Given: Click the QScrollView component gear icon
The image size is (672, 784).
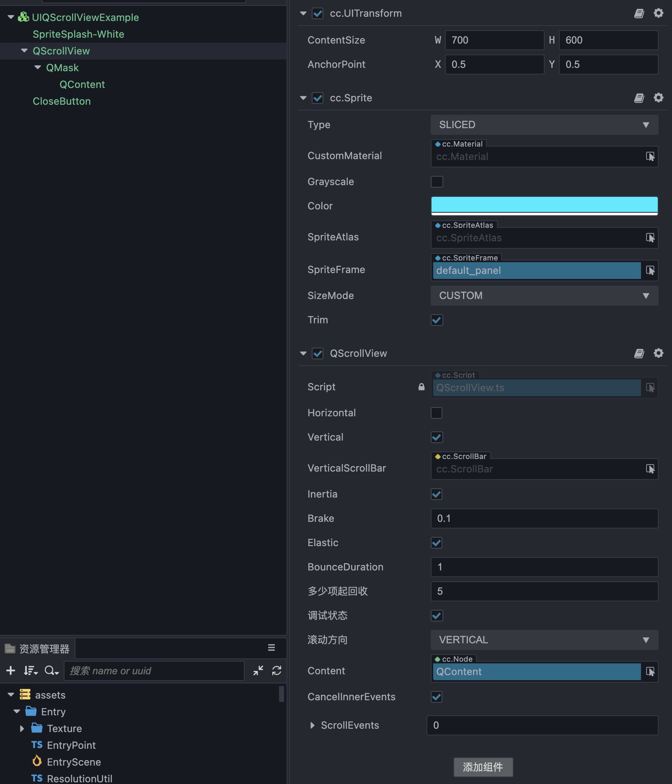Looking at the screenshot, I should (x=658, y=353).
